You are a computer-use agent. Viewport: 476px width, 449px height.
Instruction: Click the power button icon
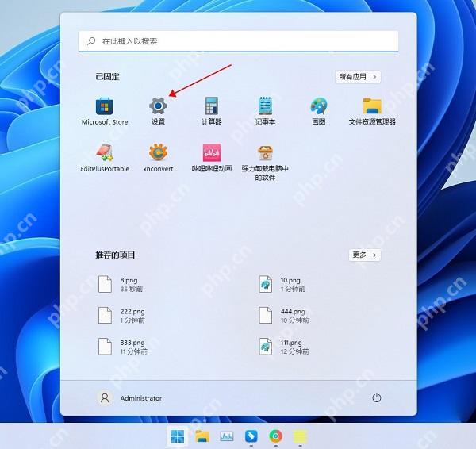[376, 398]
